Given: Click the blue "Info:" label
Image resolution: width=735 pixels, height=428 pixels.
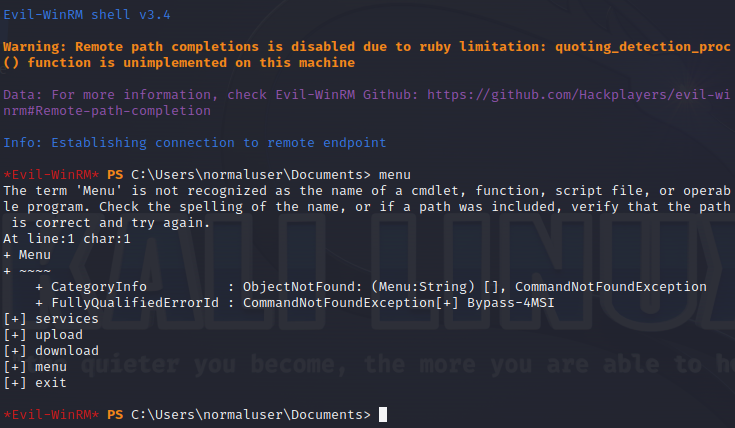Looking at the screenshot, I should tap(22, 142).
